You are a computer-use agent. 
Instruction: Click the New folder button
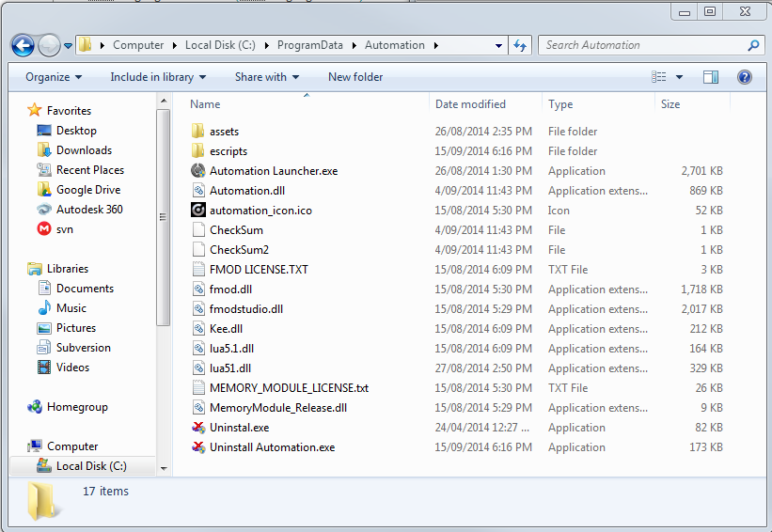click(355, 77)
